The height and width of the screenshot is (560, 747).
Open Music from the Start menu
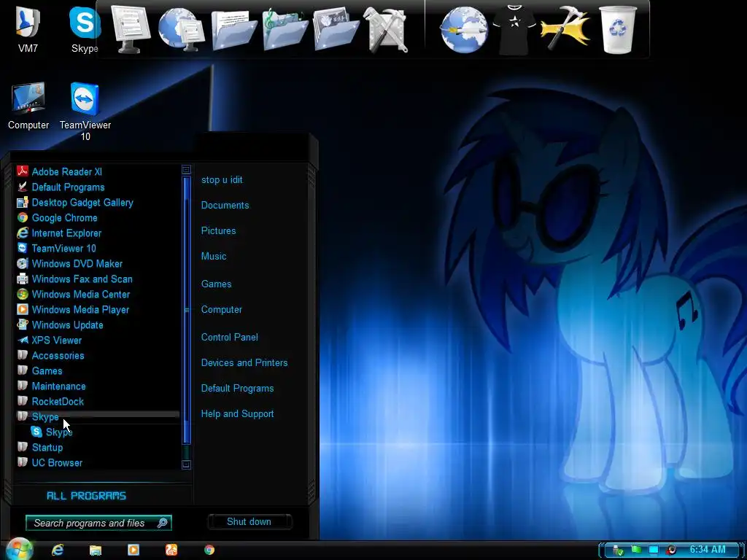click(x=214, y=256)
